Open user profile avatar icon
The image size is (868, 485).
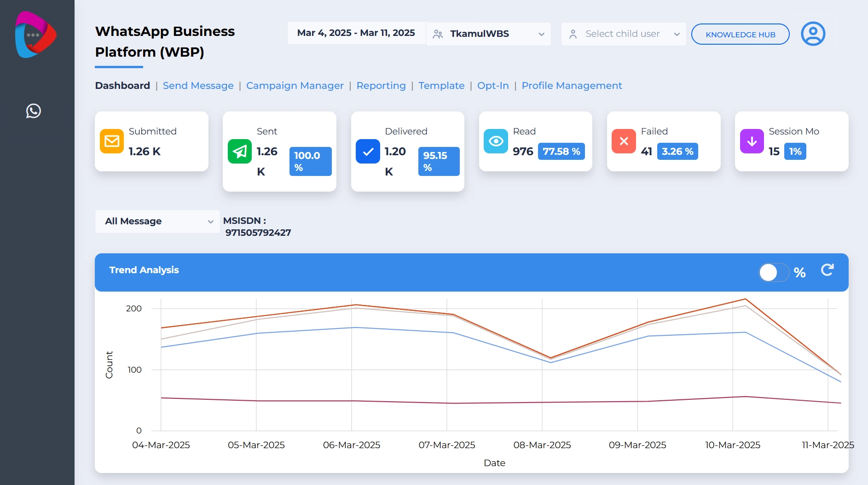(x=813, y=34)
